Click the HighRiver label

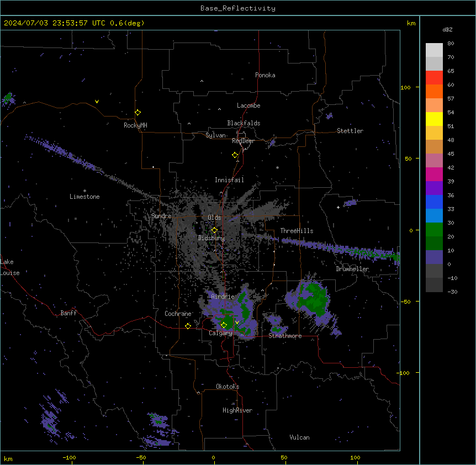(237, 410)
